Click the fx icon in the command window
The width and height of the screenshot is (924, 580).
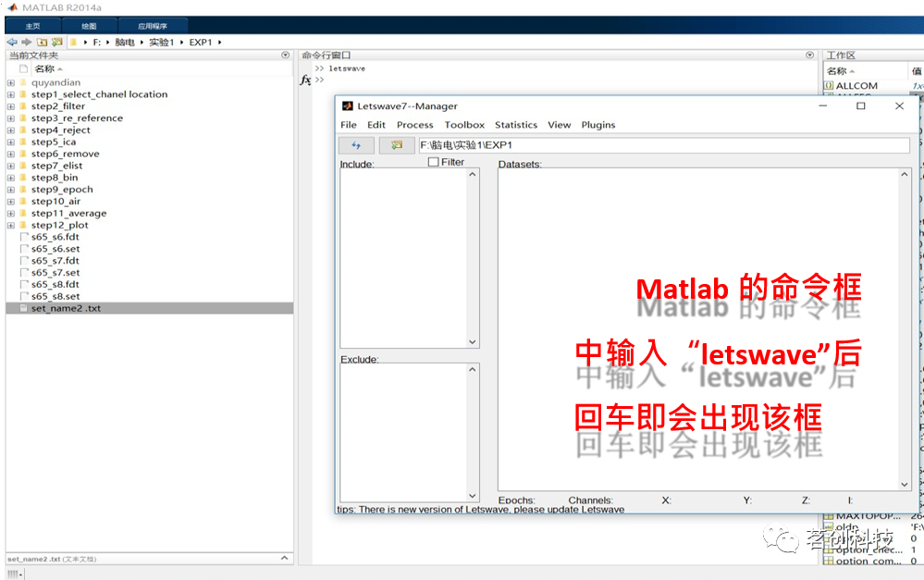(x=306, y=81)
